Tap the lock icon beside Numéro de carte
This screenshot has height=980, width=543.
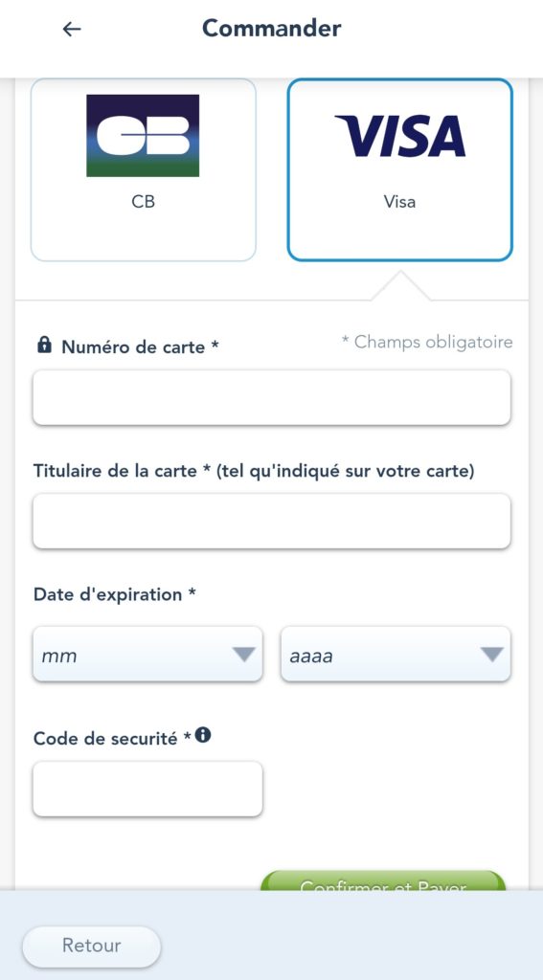point(44,345)
